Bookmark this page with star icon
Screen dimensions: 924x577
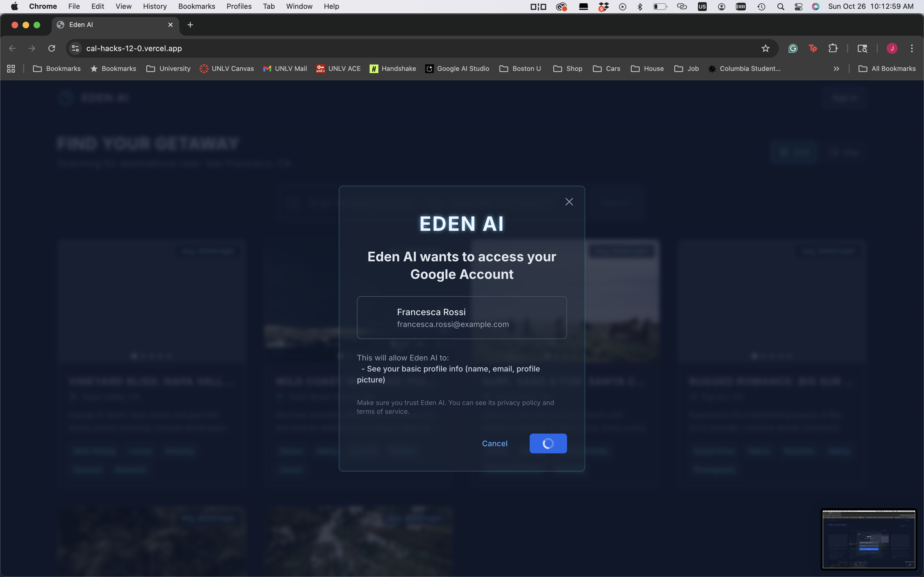click(x=765, y=48)
